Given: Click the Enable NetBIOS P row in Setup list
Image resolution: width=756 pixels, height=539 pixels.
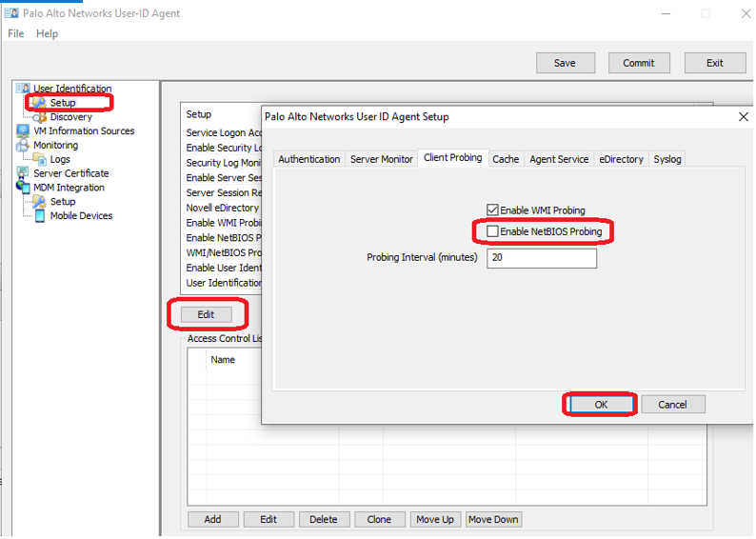Looking at the screenshot, I should pyautogui.click(x=223, y=238).
